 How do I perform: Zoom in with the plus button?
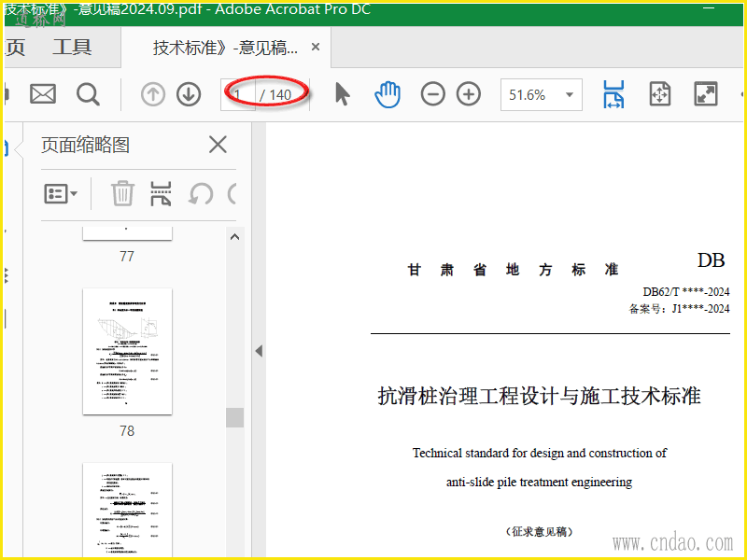pos(469,94)
